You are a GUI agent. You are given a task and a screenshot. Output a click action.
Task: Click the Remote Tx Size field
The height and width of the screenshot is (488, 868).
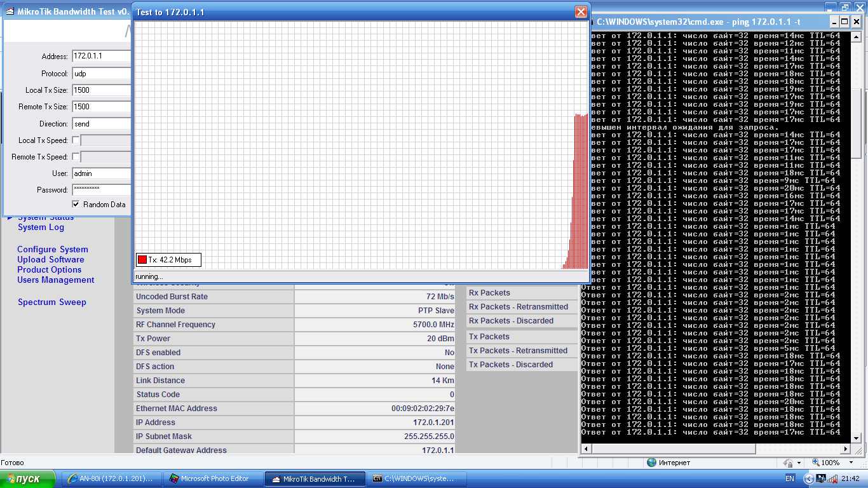101,107
